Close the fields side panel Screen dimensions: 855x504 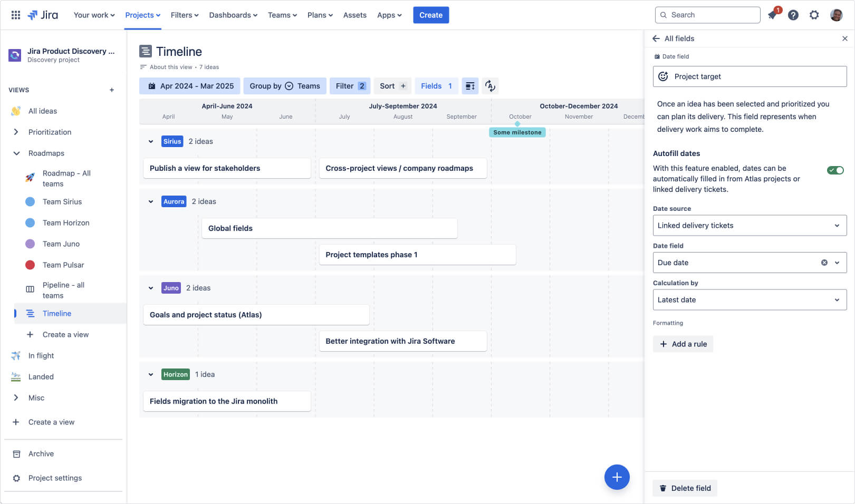(x=844, y=38)
